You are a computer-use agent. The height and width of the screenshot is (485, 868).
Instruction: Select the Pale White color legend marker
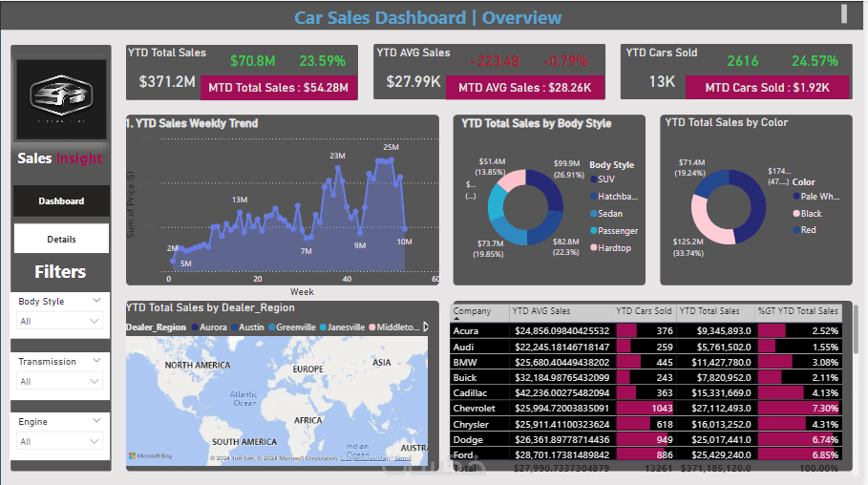[x=796, y=196]
